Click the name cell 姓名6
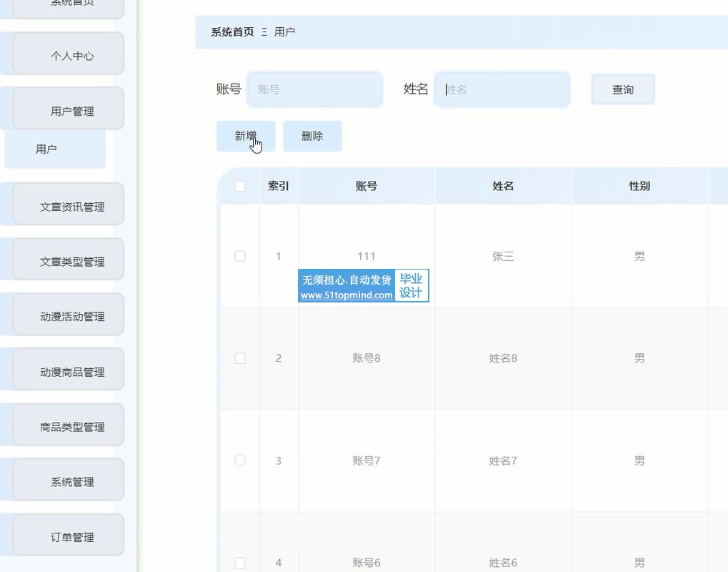The width and height of the screenshot is (728, 572). tap(503, 563)
